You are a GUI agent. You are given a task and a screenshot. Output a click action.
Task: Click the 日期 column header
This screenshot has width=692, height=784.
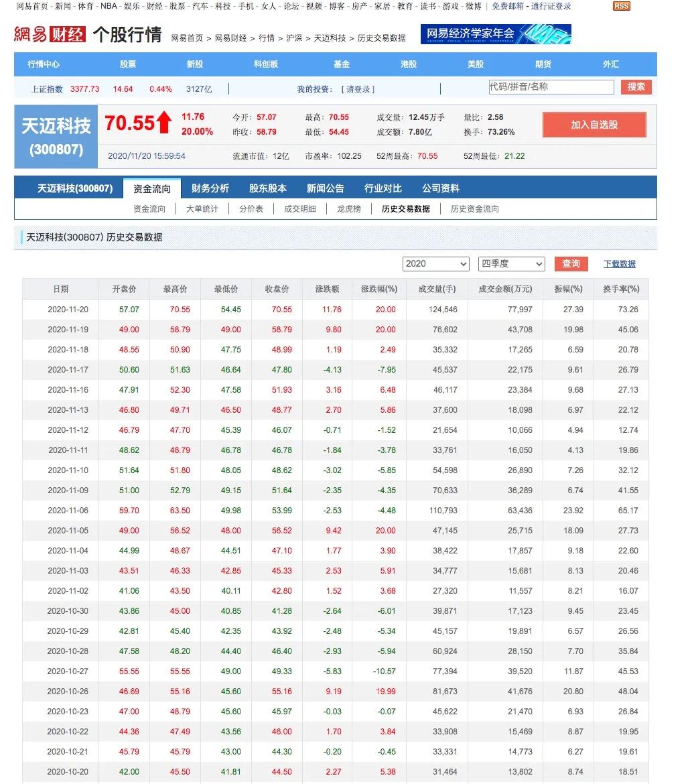coord(60,289)
